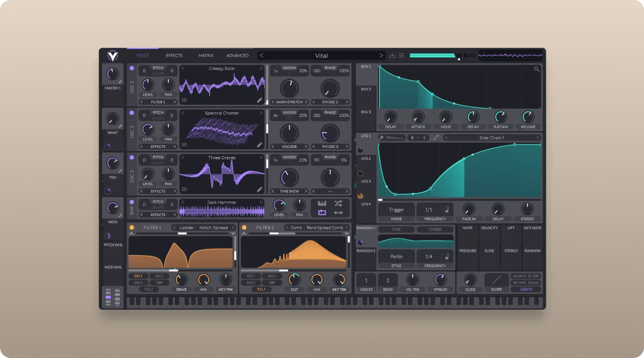Open the VOCODE spectral morph selector
The height and width of the screenshot is (358, 644).
289,146
